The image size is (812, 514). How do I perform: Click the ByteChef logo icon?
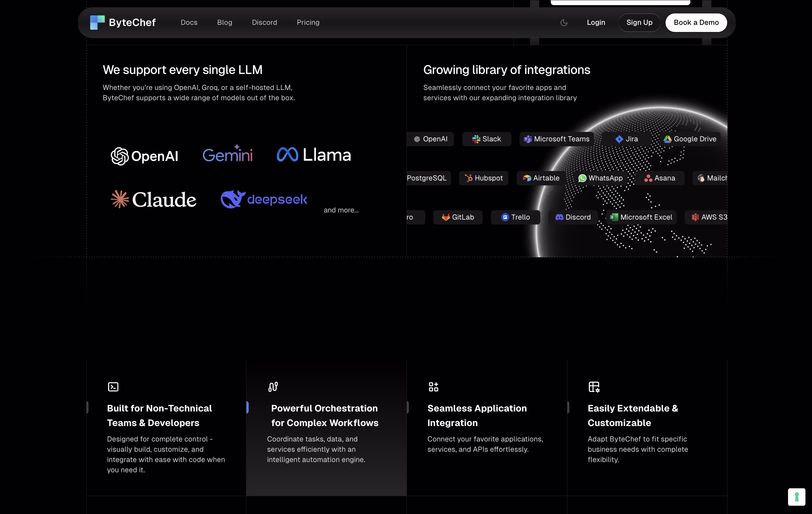97,23
